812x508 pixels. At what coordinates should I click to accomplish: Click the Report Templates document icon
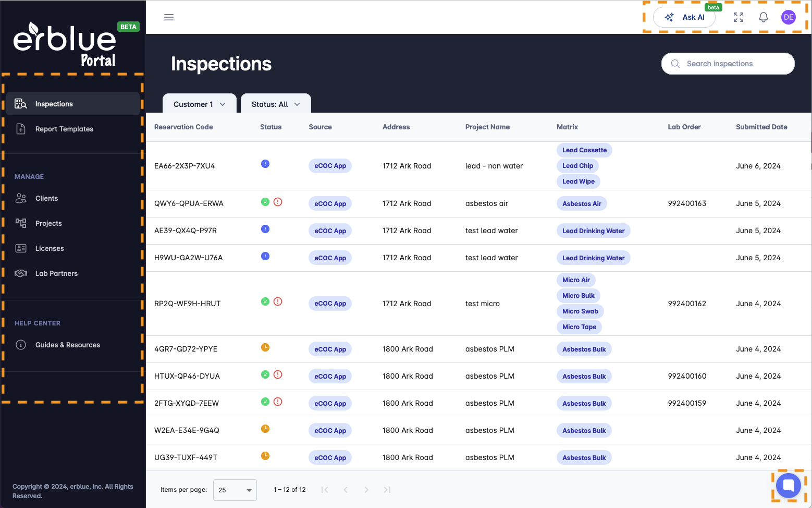(x=21, y=129)
